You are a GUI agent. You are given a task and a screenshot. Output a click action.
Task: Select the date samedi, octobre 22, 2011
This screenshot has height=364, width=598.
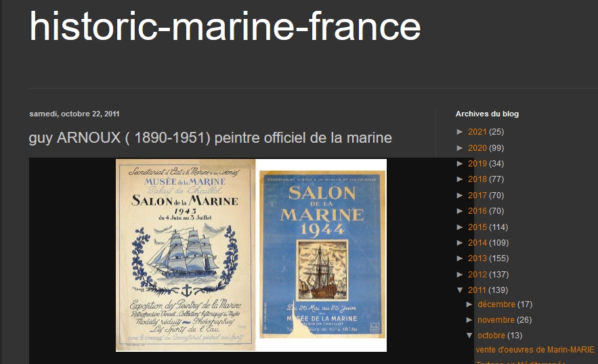click(74, 114)
